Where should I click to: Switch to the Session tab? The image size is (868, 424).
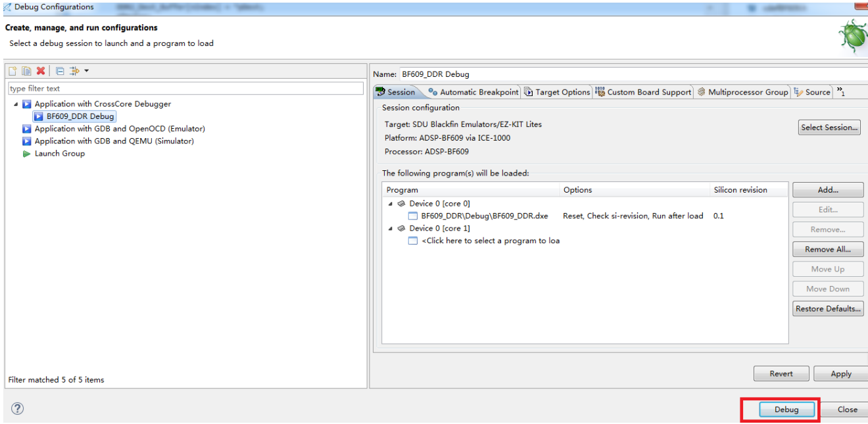point(395,92)
